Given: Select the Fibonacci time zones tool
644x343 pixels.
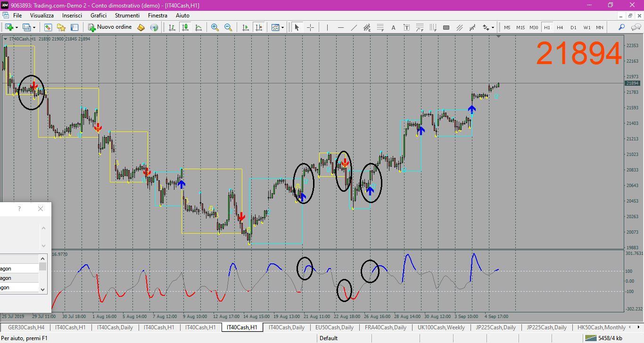Looking at the screenshot, I should (x=433, y=27).
